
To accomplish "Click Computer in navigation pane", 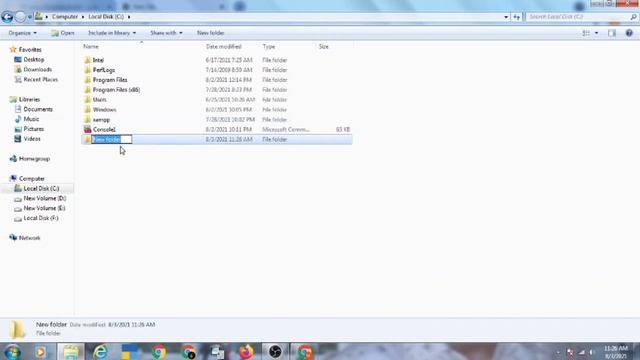I will [31, 178].
